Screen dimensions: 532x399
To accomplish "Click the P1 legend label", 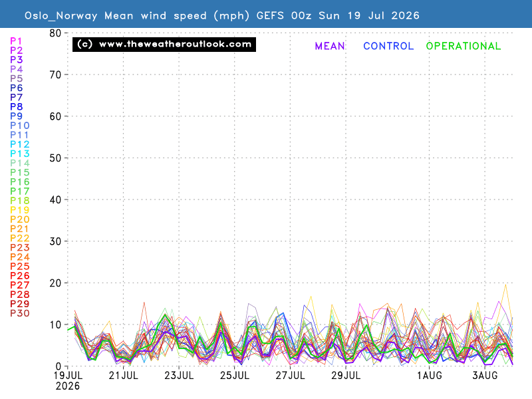I will (x=16, y=41).
